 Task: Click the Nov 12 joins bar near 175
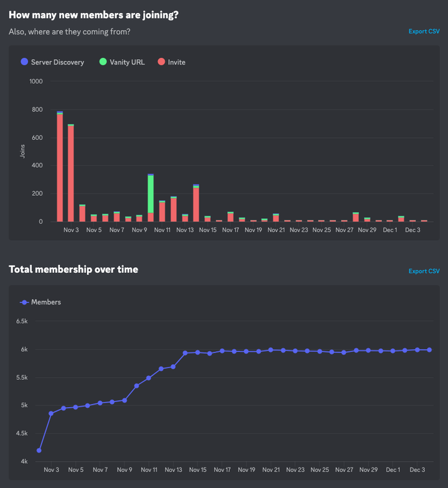pos(174,209)
